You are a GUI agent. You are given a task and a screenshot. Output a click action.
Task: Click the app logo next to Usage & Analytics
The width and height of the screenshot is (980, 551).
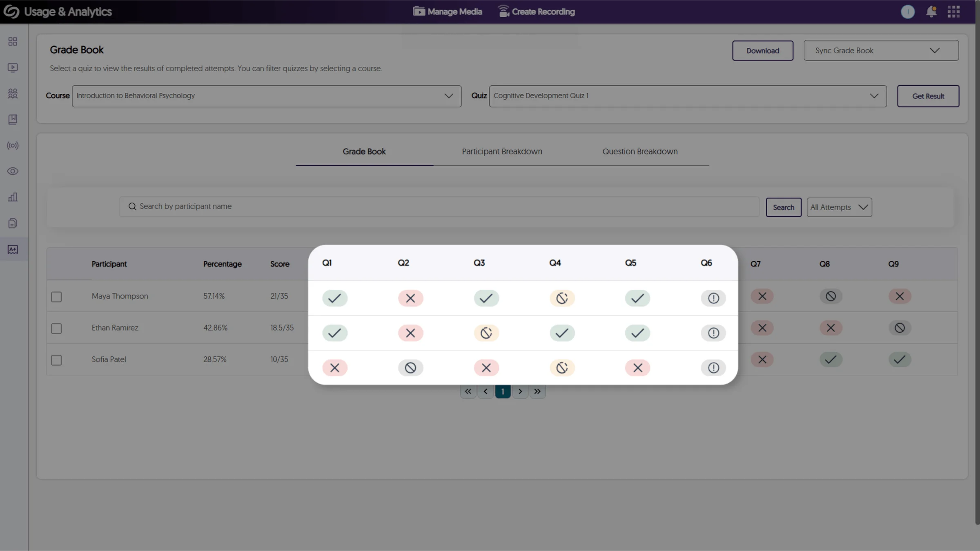[11, 11]
